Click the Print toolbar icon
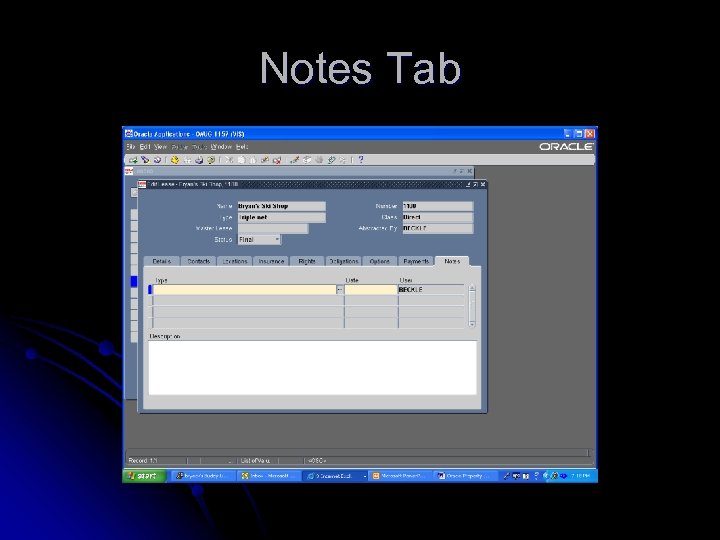The width and height of the screenshot is (720, 540). tap(199, 160)
